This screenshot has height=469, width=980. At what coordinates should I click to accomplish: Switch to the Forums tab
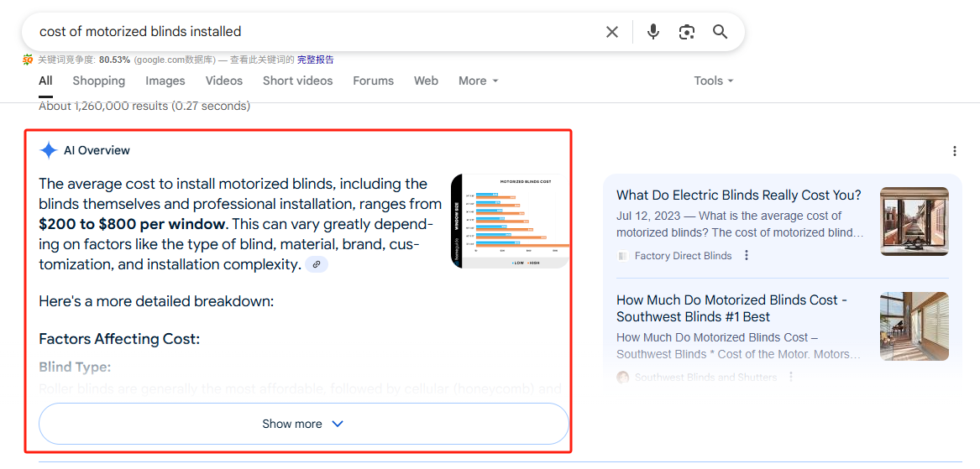click(373, 81)
